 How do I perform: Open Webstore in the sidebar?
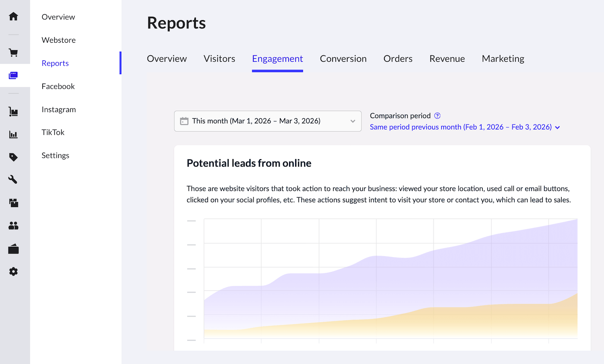pos(59,40)
